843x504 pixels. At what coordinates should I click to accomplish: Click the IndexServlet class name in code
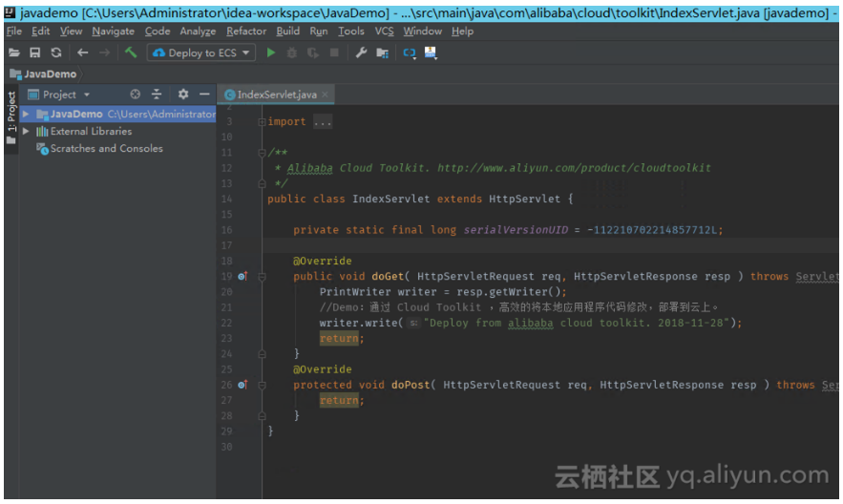(x=390, y=199)
